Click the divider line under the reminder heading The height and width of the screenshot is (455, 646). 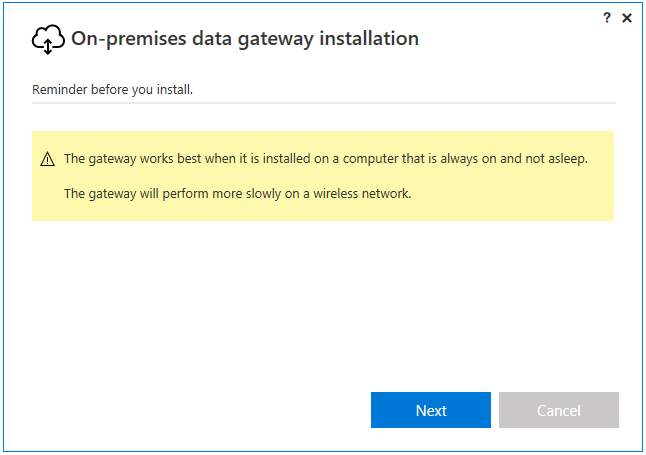(323, 103)
